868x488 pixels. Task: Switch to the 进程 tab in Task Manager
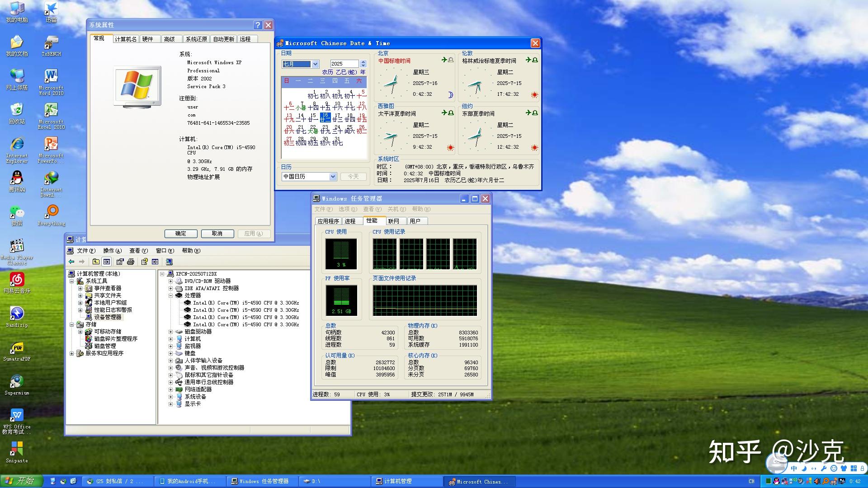point(350,221)
